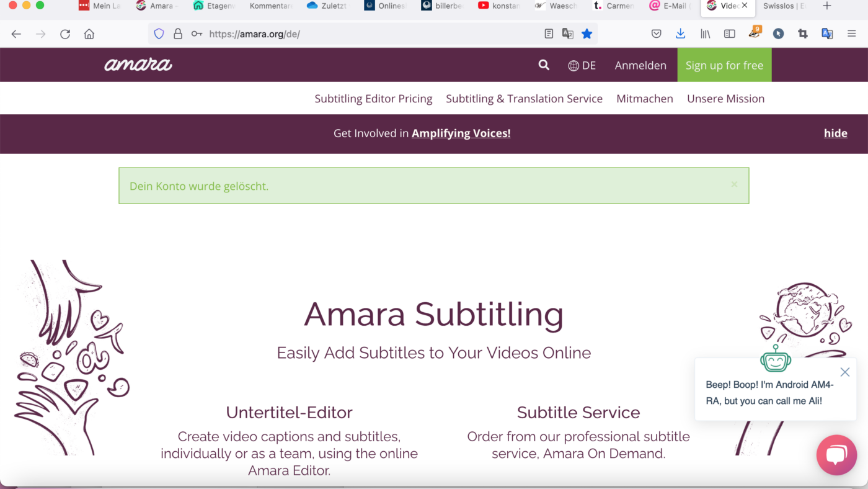
Task: Click the blue bookmark star
Action: pyautogui.click(x=587, y=34)
